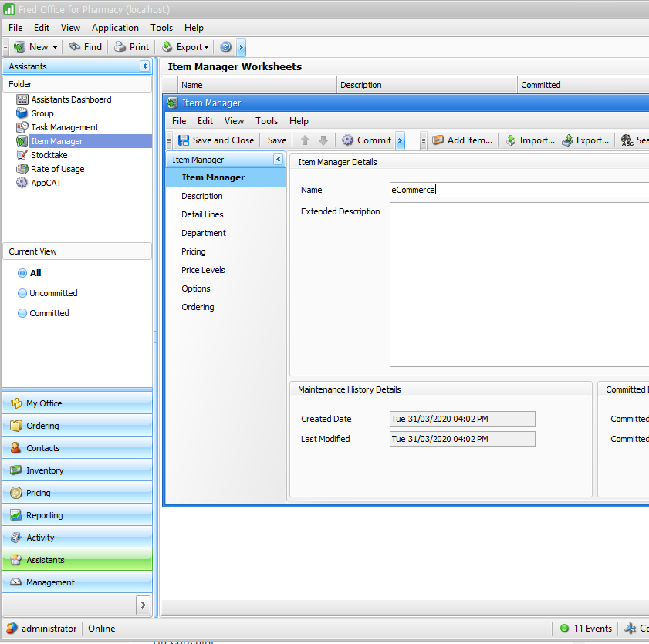
Task: Click the Save and Close disk icon
Action: tap(184, 140)
